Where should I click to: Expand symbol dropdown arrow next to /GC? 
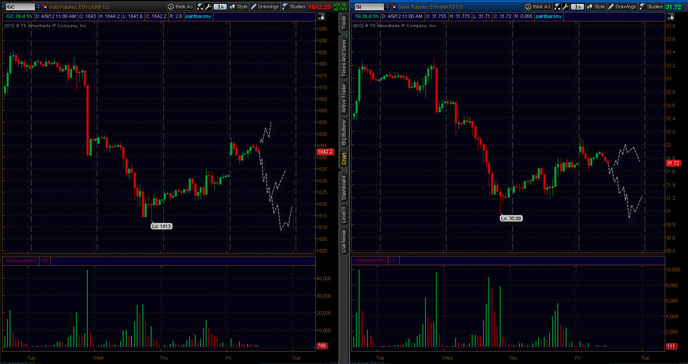[x=38, y=7]
